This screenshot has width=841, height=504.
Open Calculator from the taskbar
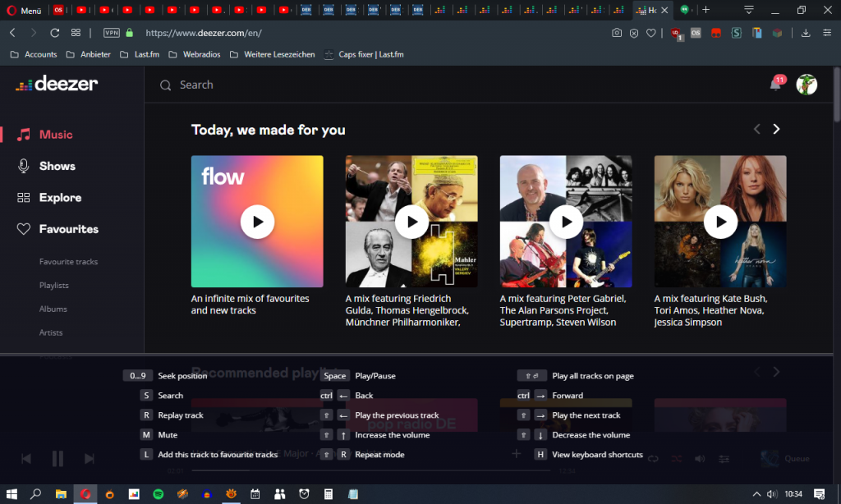click(329, 494)
